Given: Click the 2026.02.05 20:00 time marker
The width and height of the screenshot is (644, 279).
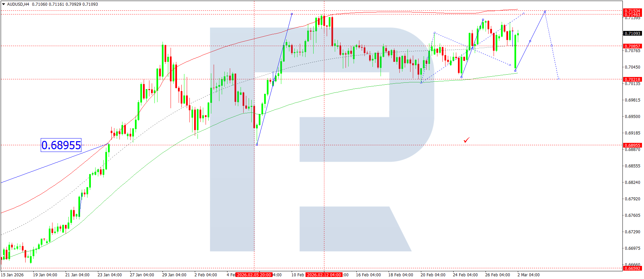Looking at the screenshot, I should click(254, 275).
